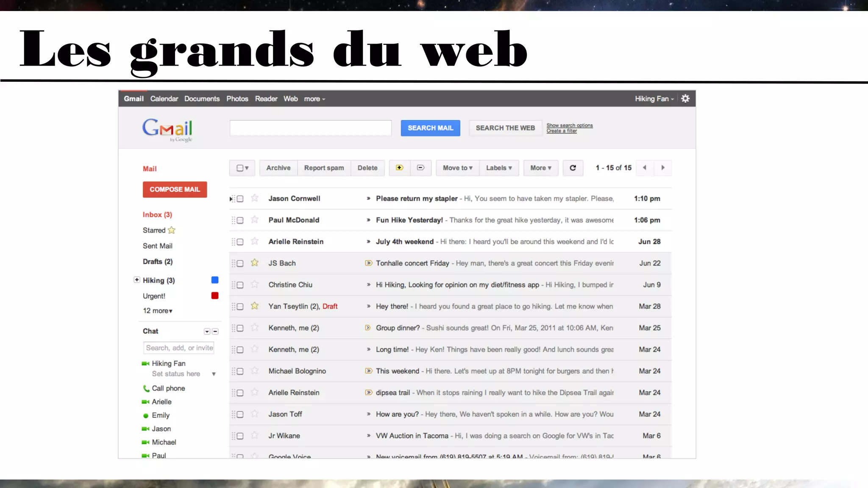
Task: Archive selected messages
Action: coord(278,168)
